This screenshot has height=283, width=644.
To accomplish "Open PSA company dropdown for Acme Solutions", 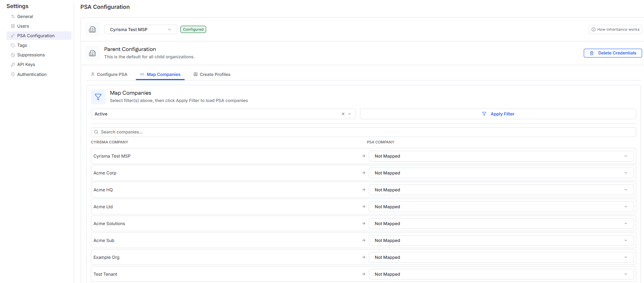I will pos(501,224).
